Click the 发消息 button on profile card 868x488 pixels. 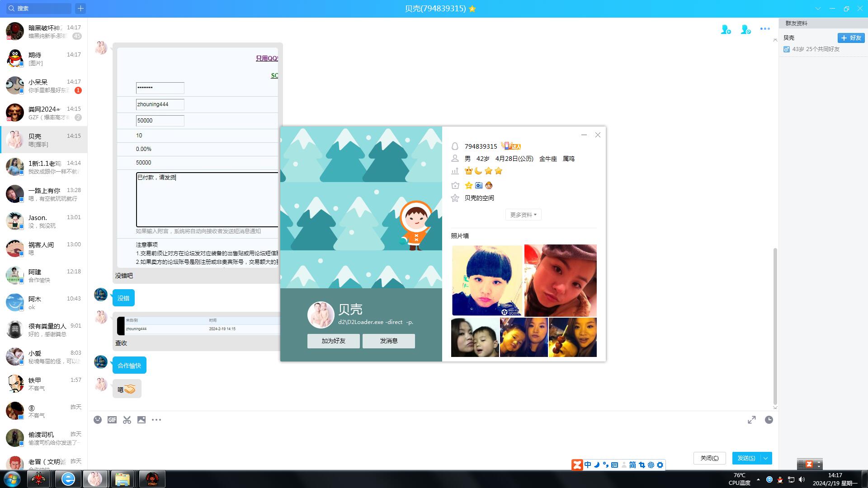point(388,341)
